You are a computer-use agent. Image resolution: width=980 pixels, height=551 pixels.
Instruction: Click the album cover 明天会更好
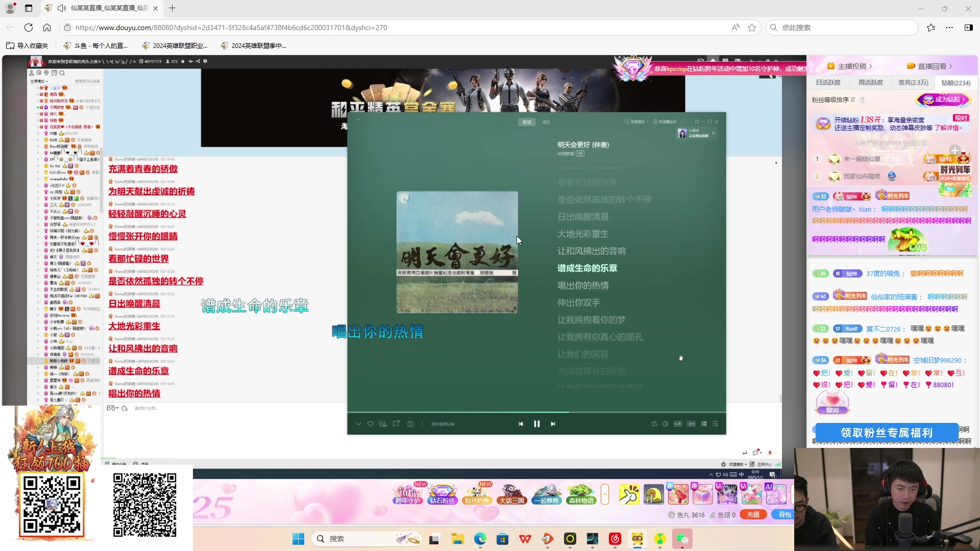tap(457, 252)
